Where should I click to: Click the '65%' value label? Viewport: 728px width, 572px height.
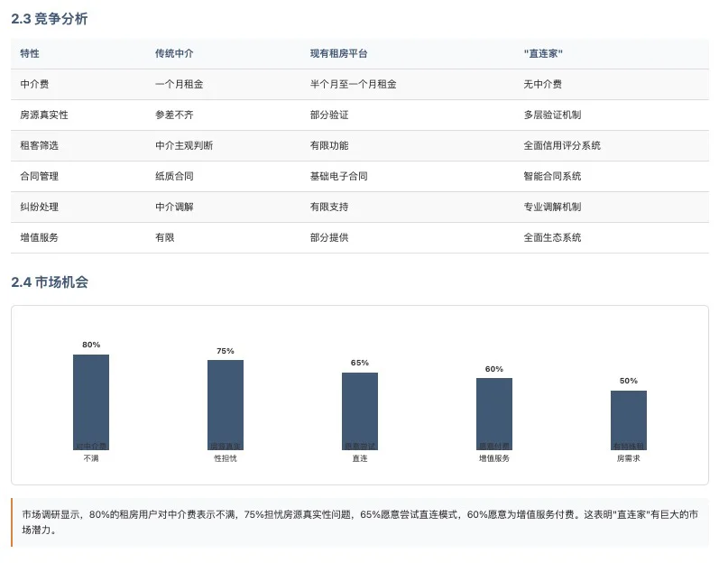(360, 363)
